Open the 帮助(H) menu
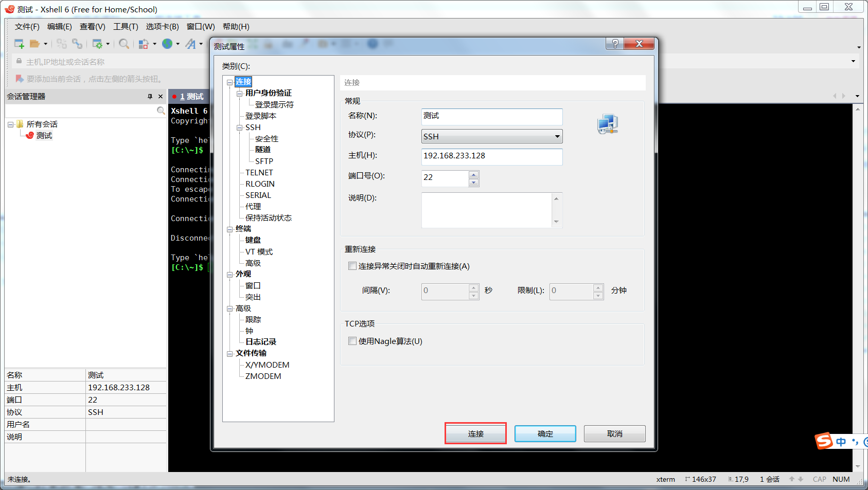This screenshot has width=868, height=490. [236, 26]
